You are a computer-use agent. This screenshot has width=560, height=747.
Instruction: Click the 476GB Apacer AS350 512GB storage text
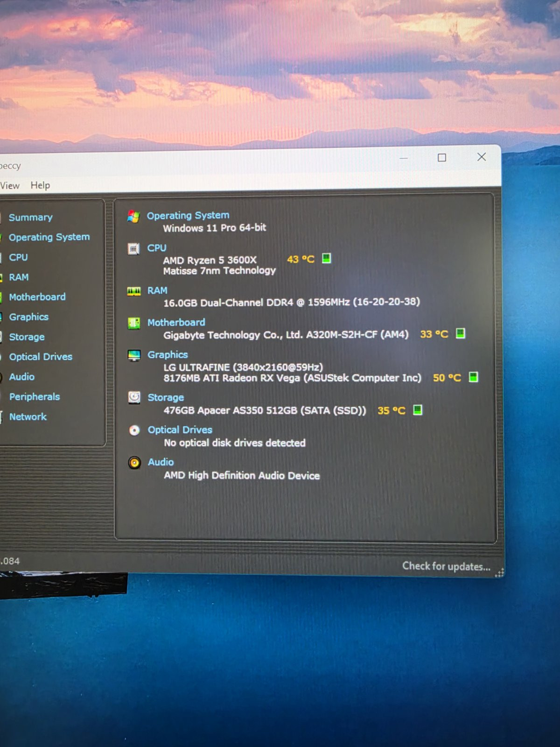pyautogui.click(x=265, y=410)
